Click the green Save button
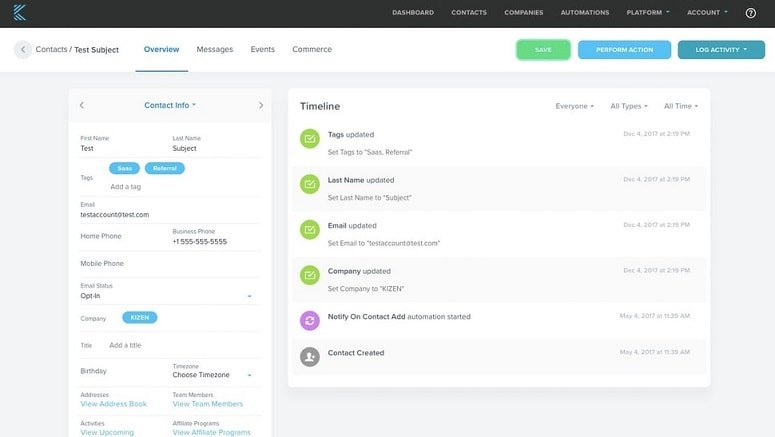775x437 pixels. pos(543,50)
